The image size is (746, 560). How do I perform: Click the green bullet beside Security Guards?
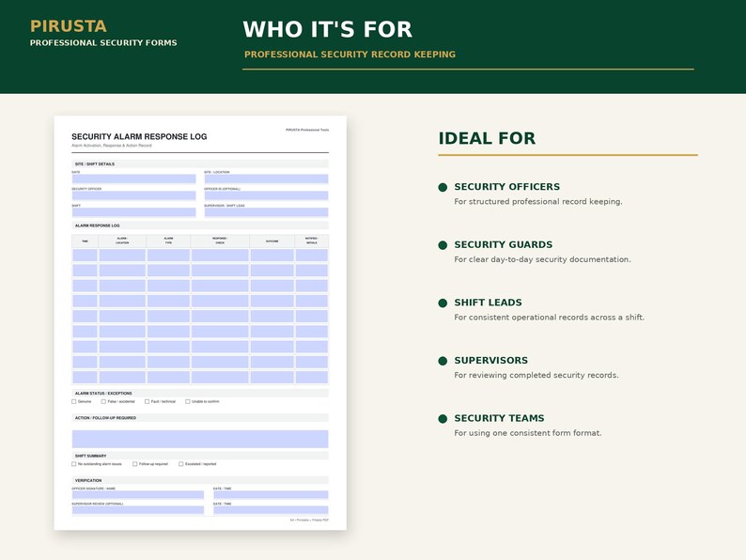click(443, 245)
